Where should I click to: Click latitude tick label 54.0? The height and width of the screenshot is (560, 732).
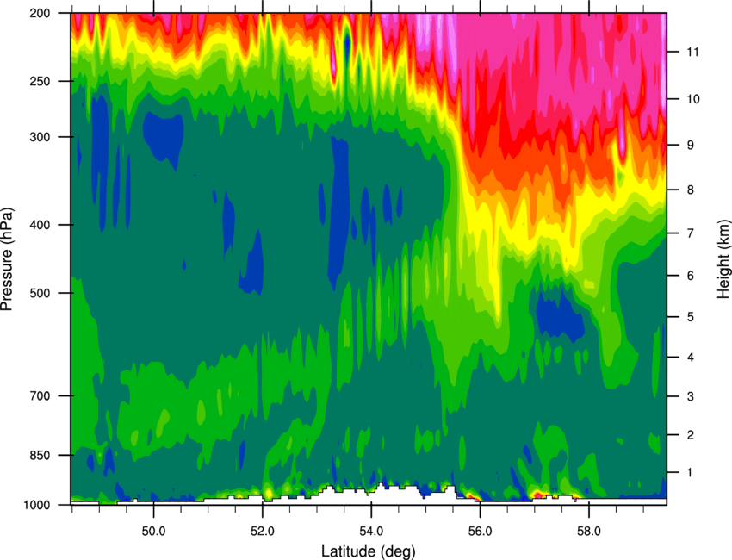pos(371,532)
